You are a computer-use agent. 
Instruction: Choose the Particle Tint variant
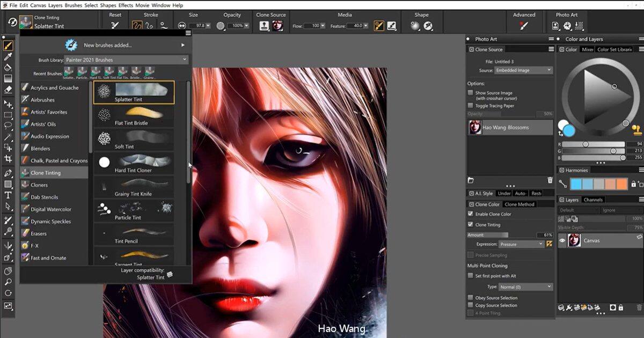tap(134, 211)
